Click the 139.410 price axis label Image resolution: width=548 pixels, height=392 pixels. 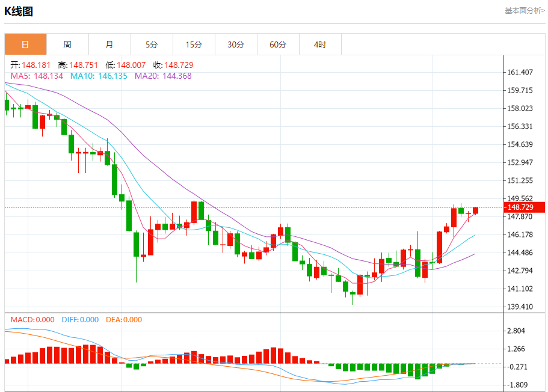pos(520,307)
